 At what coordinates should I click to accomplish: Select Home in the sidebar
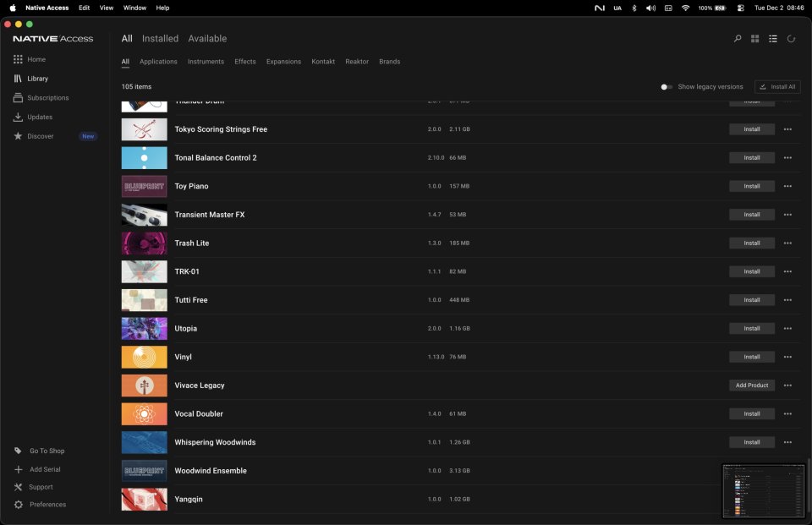(37, 59)
